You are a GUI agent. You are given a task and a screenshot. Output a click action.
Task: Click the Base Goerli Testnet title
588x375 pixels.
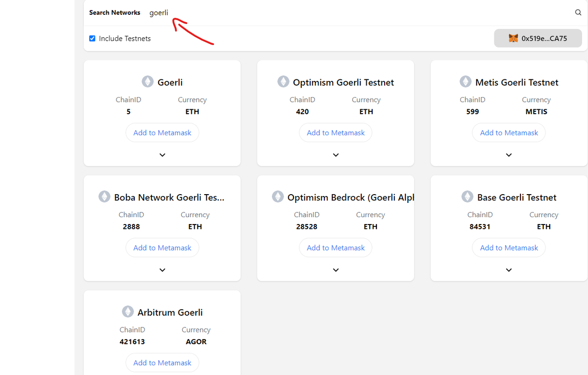[x=517, y=198]
